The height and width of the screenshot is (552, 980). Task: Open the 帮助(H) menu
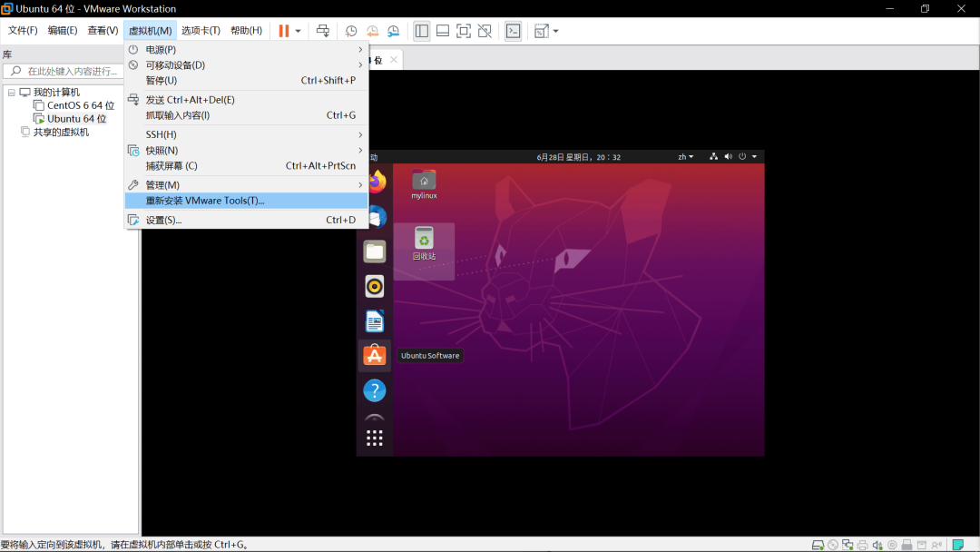(x=246, y=31)
